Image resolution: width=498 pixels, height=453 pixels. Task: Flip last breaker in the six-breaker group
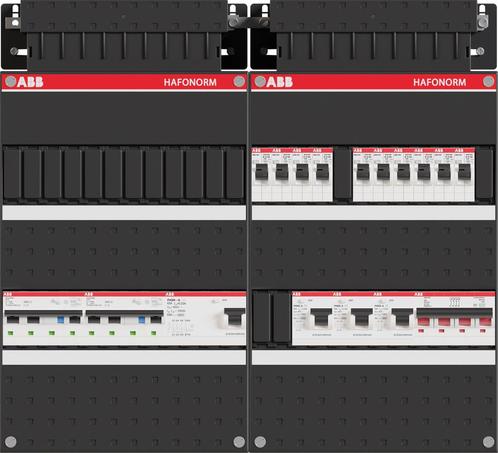pyautogui.click(x=464, y=172)
